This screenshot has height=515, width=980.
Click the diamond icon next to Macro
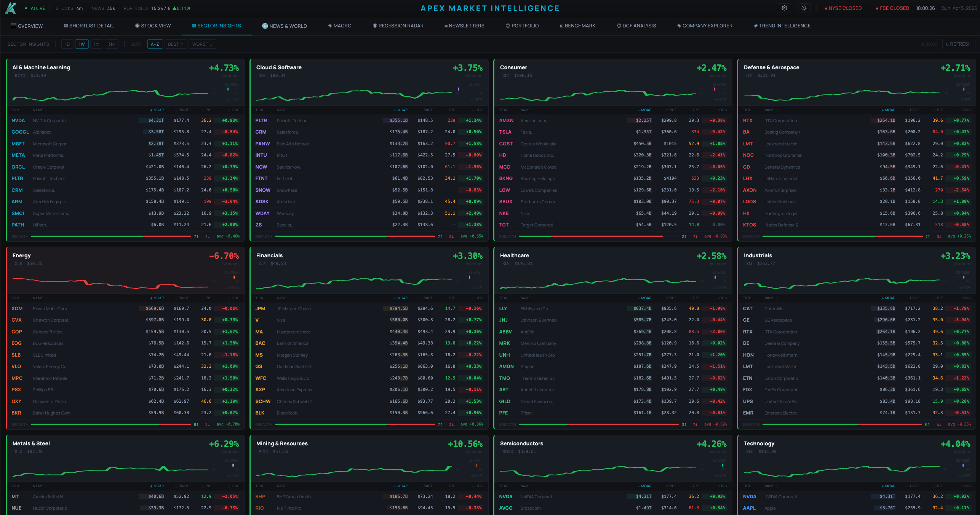click(330, 26)
